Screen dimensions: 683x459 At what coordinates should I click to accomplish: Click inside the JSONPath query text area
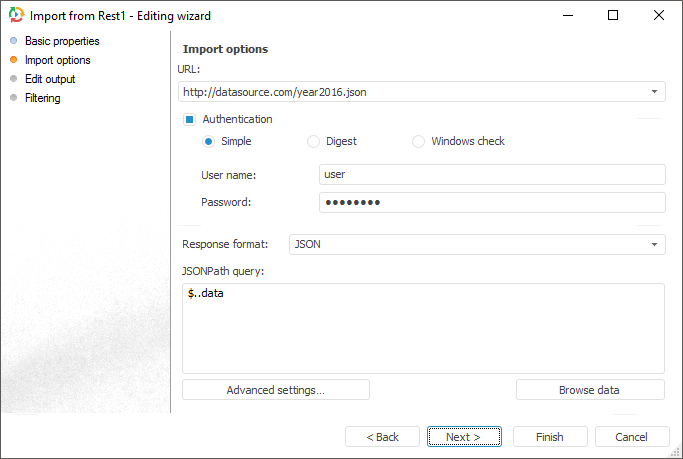(x=423, y=328)
